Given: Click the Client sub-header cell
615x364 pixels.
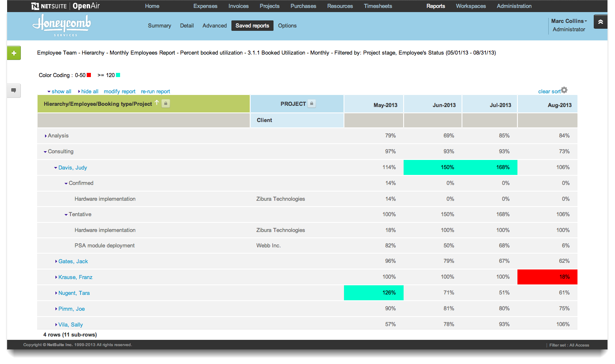Looking at the screenshot, I should click(297, 120).
